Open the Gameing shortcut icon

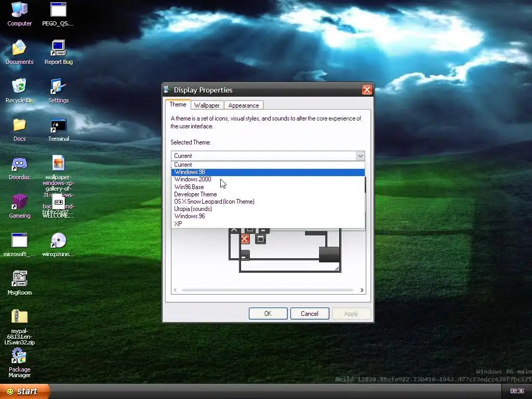(19, 206)
